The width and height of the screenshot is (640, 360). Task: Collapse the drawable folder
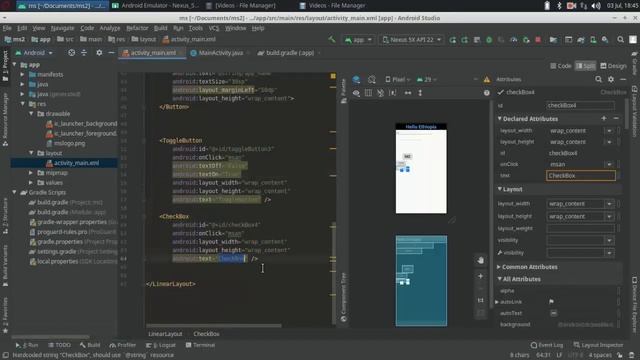(x=31, y=114)
